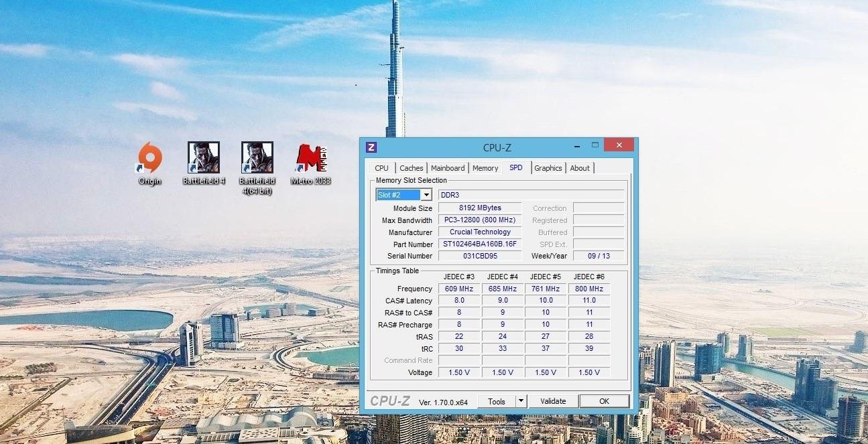Screen dimensions: 868x444
Task: Select the Metro 2033 desktop icon
Action: (311, 163)
